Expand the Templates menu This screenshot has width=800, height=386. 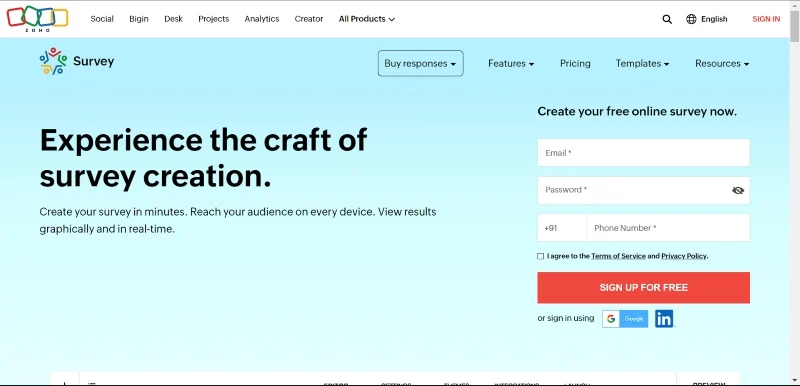(x=642, y=63)
